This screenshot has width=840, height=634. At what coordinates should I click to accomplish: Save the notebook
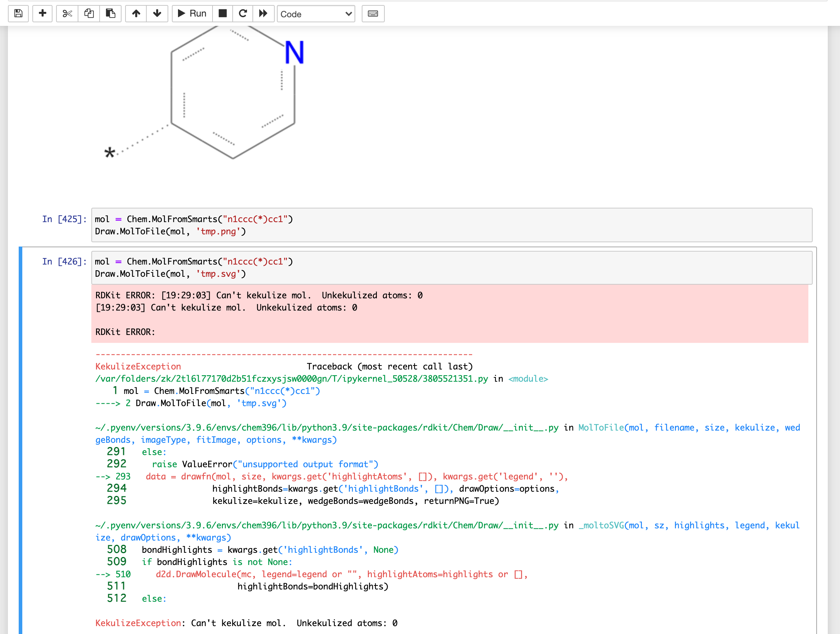[18, 13]
